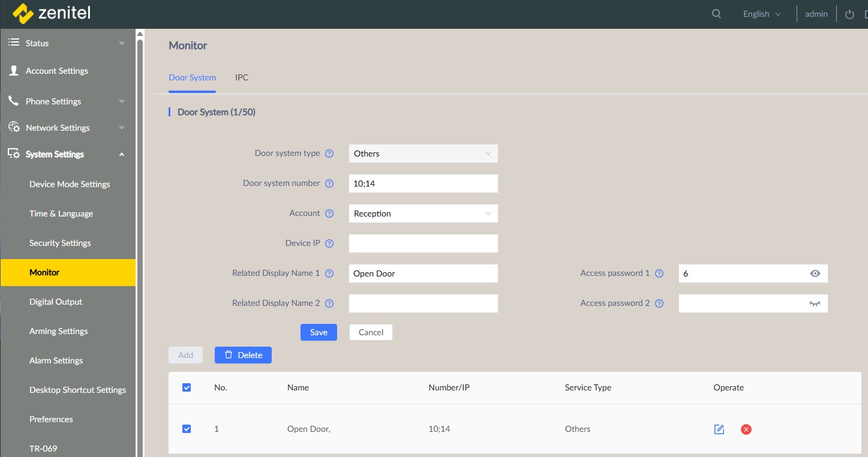The width and height of the screenshot is (868, 457).
Task: Click help icon next to Device IP
Action: (329, 243)
